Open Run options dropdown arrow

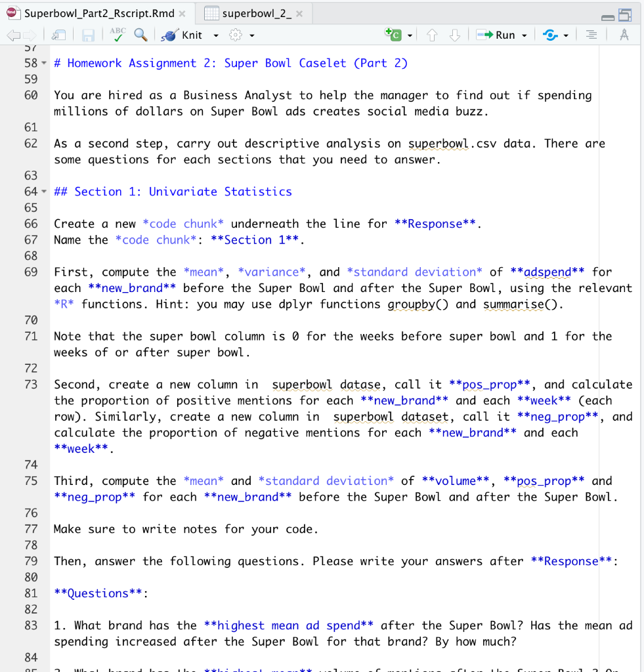(525, 35)
